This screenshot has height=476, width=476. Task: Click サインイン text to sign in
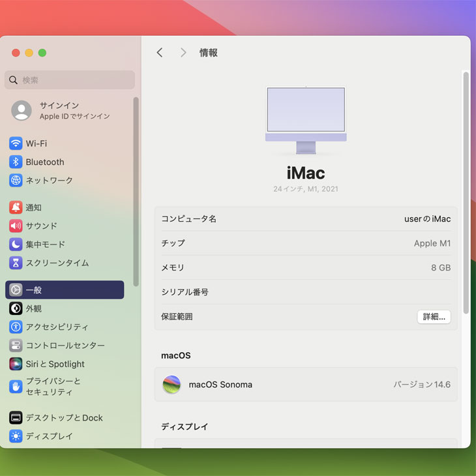[x=59, y=106]
